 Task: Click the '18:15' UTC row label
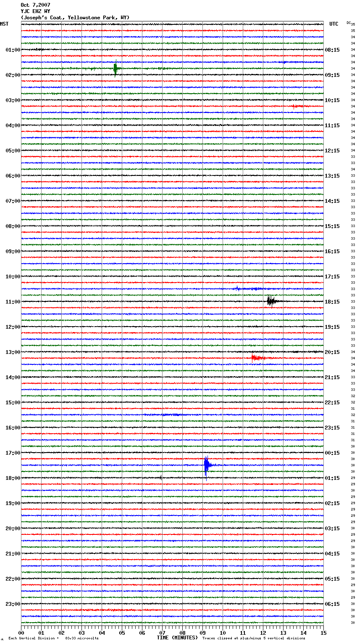(x=332, y=302)
